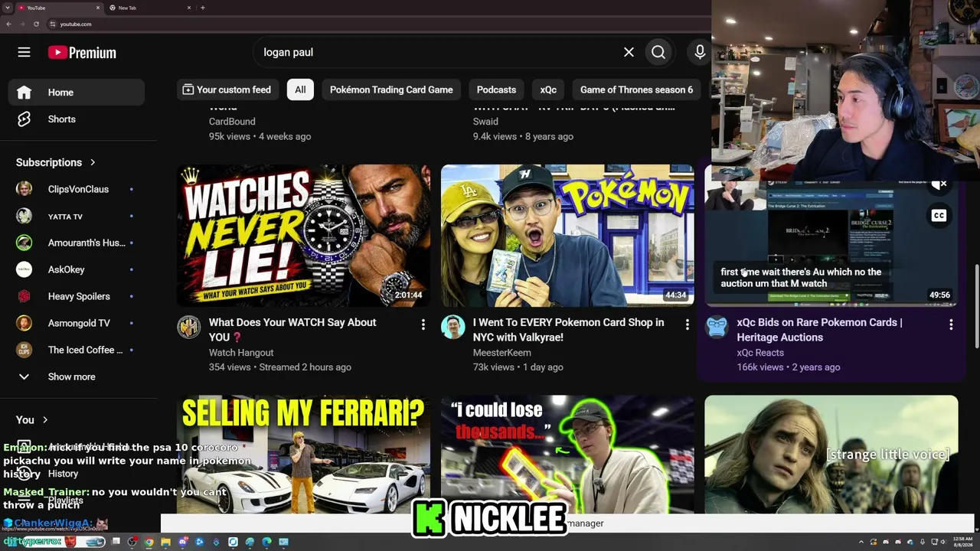Image resolution: width=980 pixels, height=551 pixels.
Task: Run search with the magnifying glass button
Action: 658,52
